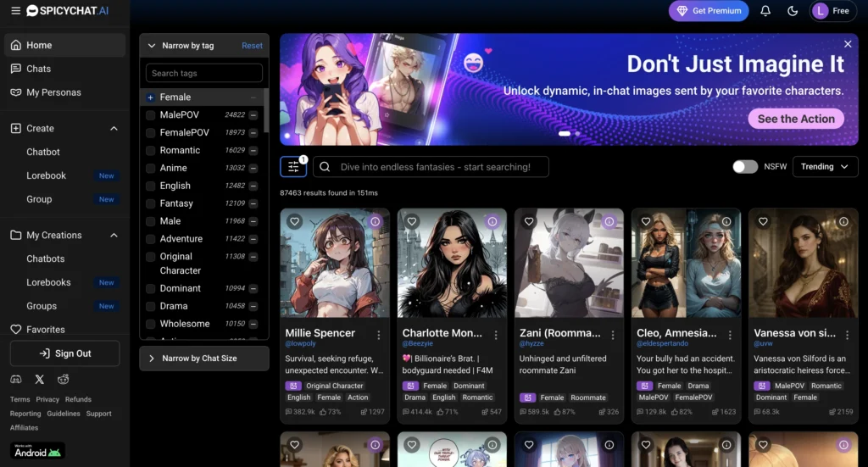Open more options for Charlotte Mon...
The image size is (868, 467).
pyautogui.click(x=496, y=335)
